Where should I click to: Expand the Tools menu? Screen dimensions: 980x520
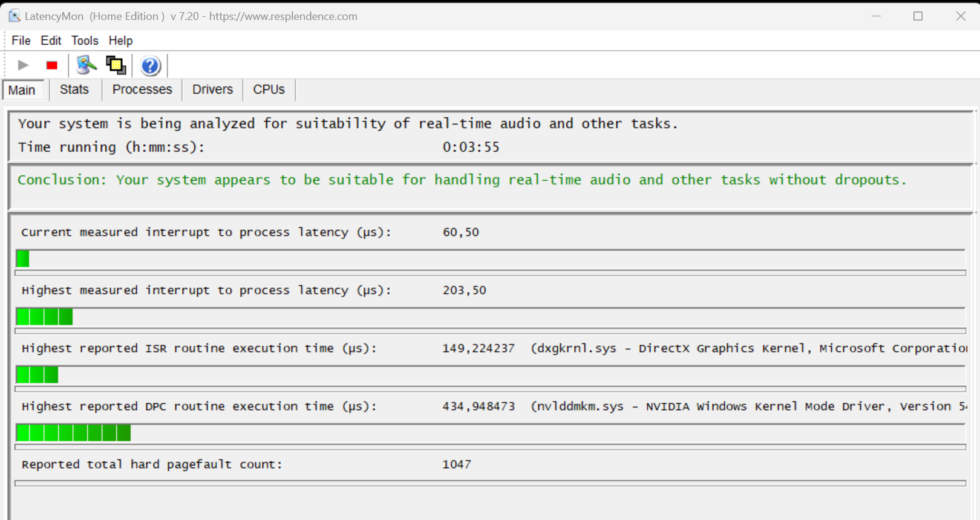[85, 41]
